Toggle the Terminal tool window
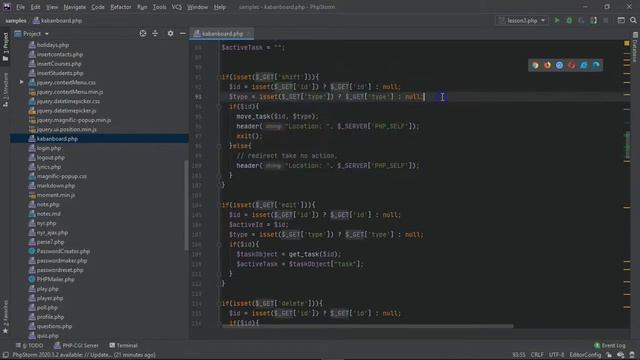This screenshot has height=360, width=640. (123, 345)
